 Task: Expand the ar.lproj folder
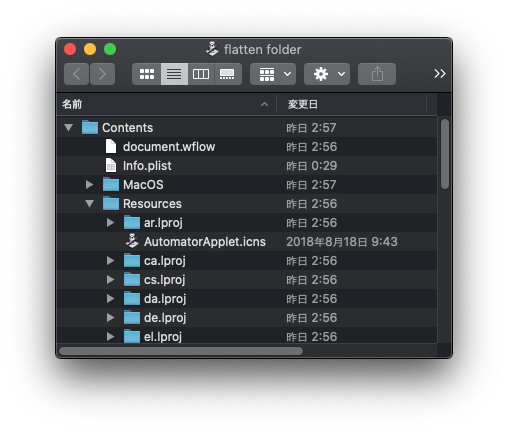tap(110, 223)
